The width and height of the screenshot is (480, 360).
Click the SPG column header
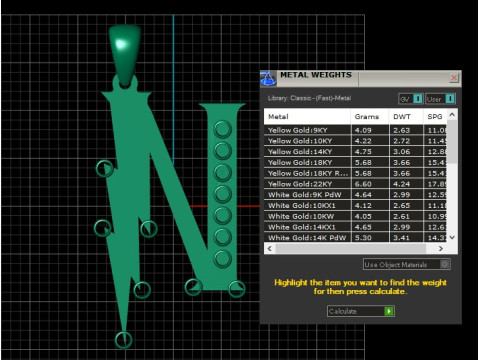(x=435, y=117)
